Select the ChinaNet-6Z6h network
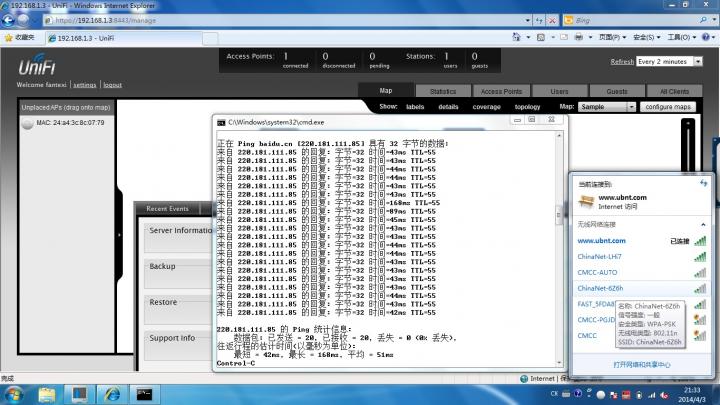The width and height of the screenshot is (720, 405). click(x=641, y=288)
